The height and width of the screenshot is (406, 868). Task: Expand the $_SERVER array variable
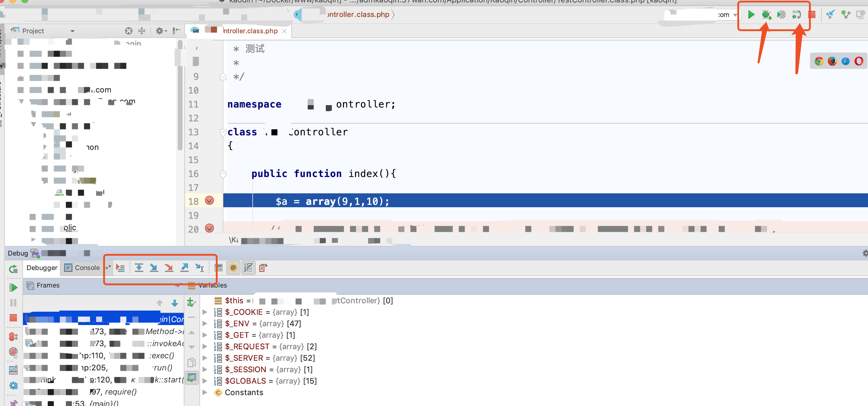[x=205, y=358]
